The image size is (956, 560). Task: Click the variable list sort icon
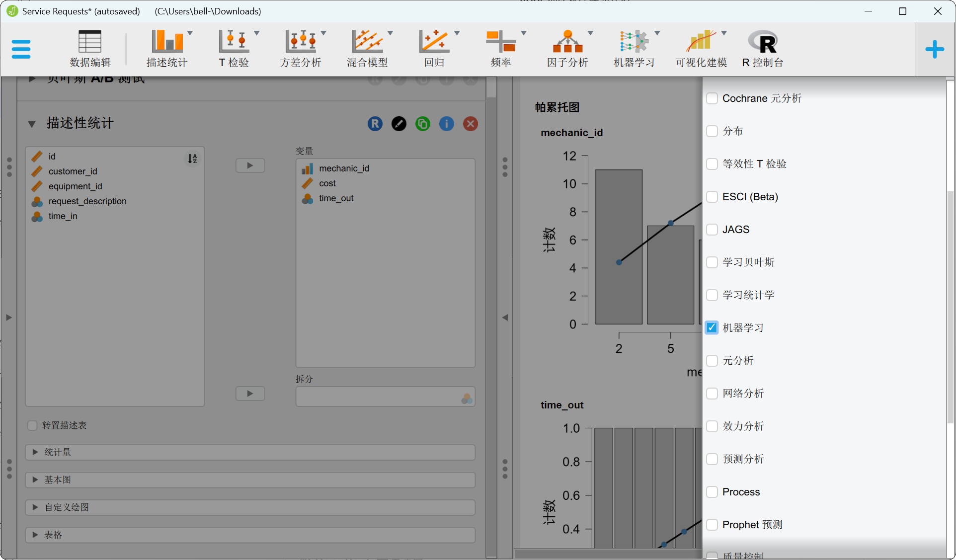tap(192, 159)
